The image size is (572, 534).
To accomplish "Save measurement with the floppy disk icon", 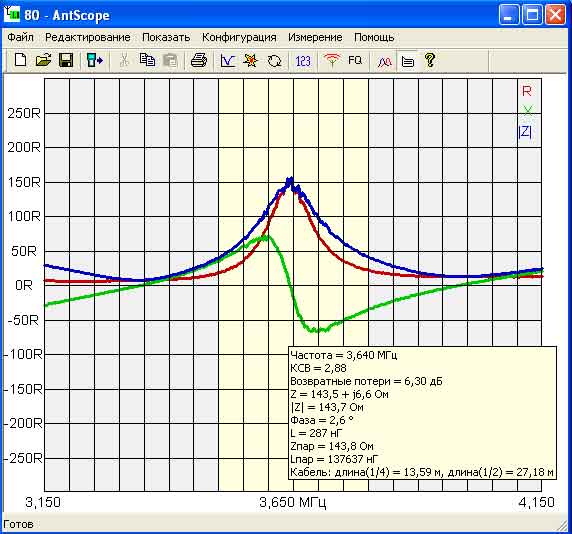I will click(66, 60).
